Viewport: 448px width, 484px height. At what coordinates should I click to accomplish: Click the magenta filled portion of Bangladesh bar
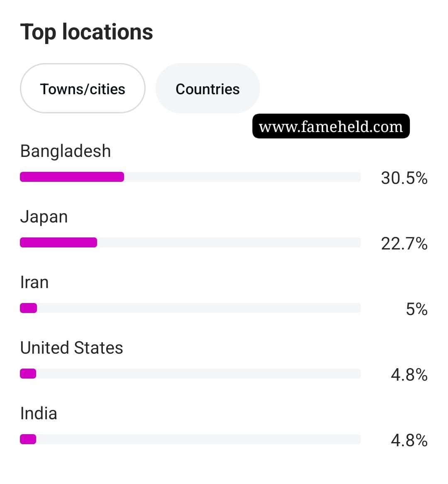click(x=72, y=177)
